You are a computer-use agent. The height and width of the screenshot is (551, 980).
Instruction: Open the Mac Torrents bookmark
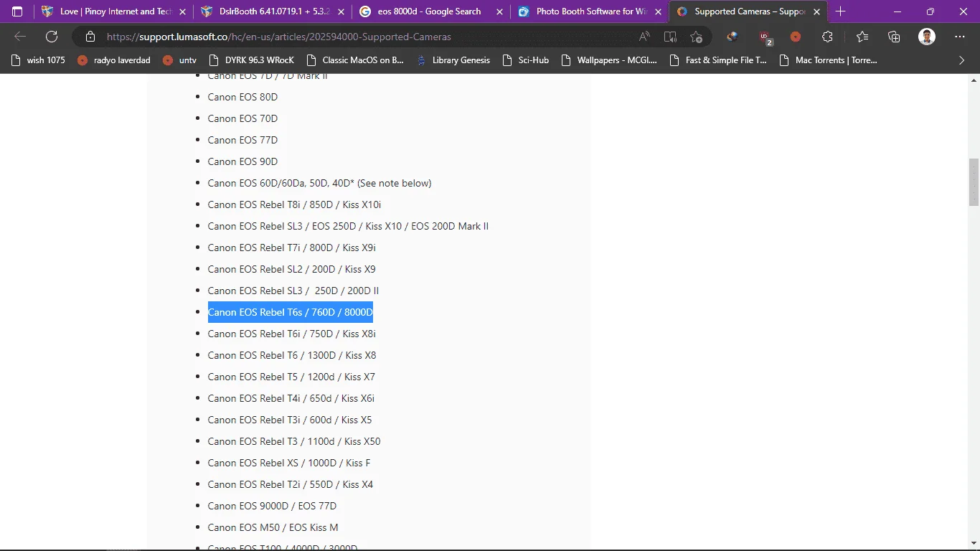click(828, 60)
